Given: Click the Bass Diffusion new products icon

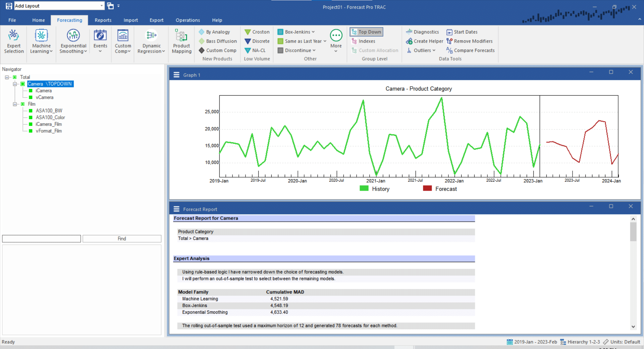Looking at the screenshot, I should [217, 41].
